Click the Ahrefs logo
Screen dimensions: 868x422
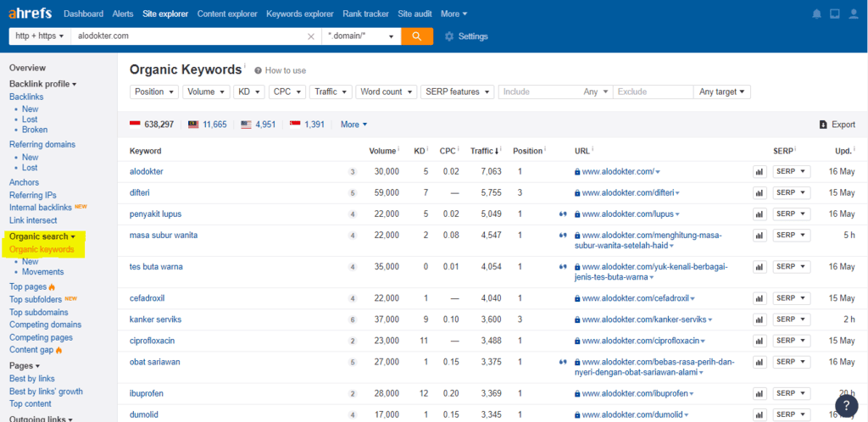point(31,14)
